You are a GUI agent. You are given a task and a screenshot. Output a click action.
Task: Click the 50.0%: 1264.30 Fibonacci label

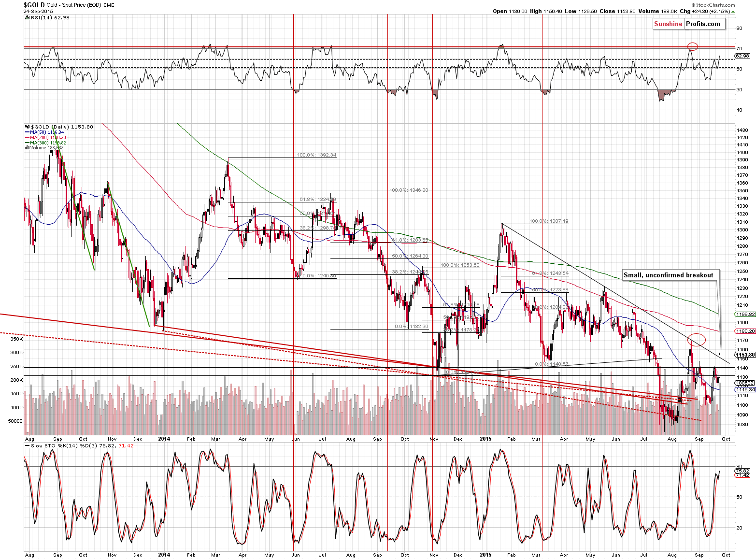click(410, 256)
